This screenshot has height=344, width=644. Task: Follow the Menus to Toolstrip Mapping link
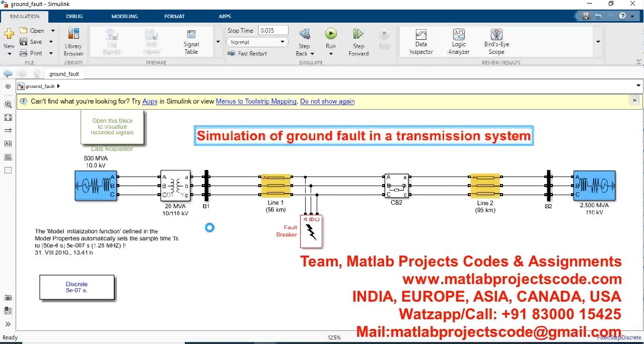[x=256, y=101]
